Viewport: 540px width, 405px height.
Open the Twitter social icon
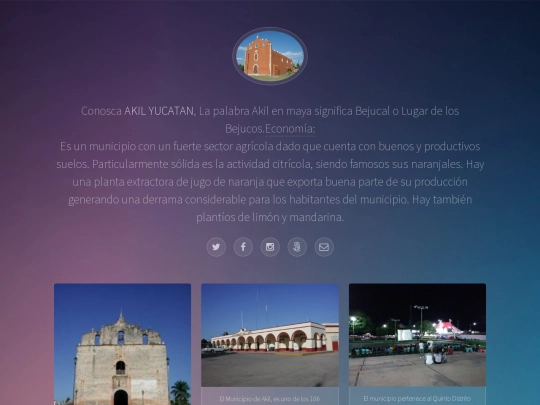216,247
